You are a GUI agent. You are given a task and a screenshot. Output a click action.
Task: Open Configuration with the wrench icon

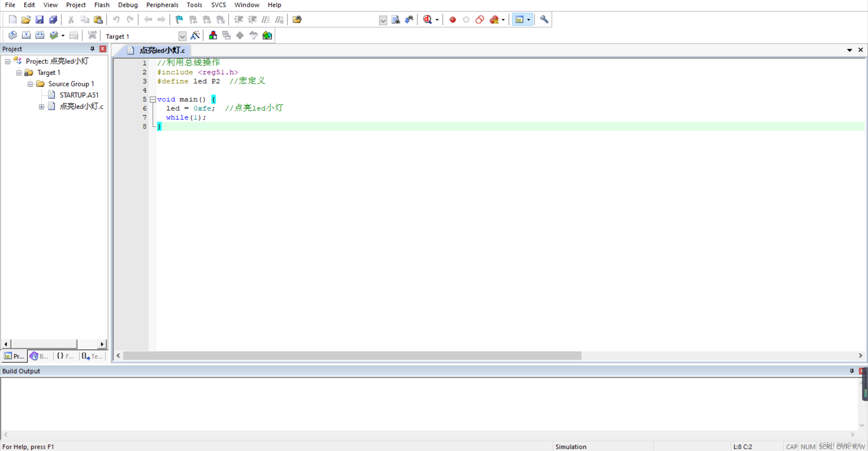[544, 19]
